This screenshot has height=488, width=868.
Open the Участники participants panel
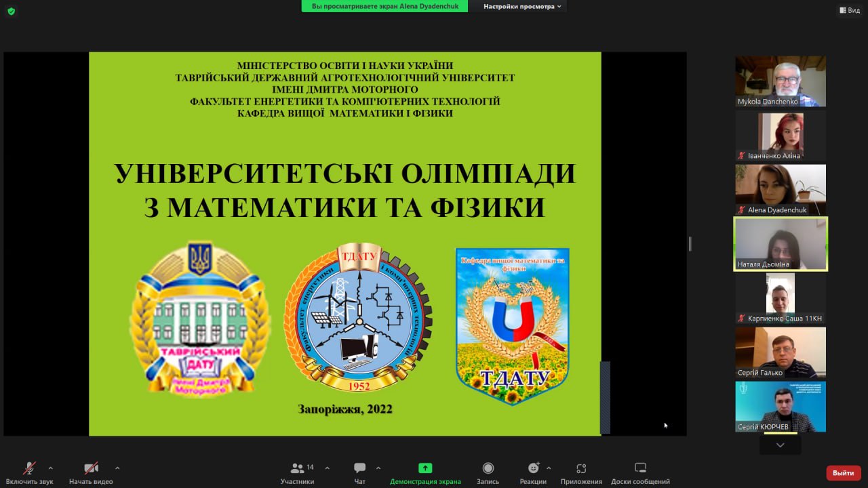297,472
